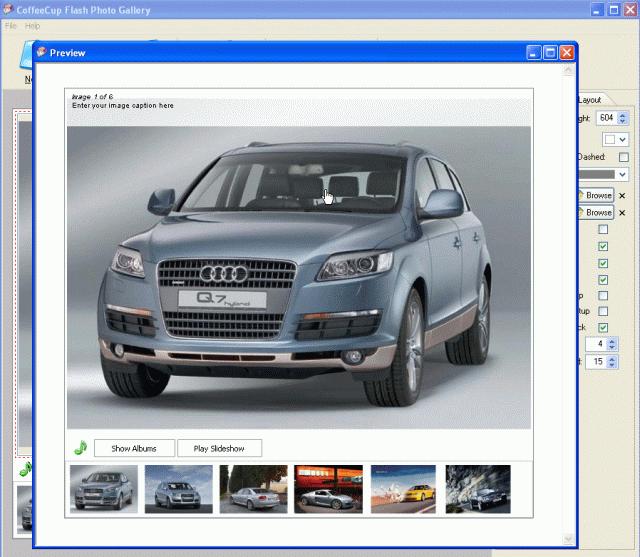Select the dark car on rocky road thumbnail
640x557 pixels.
[478, 489]
